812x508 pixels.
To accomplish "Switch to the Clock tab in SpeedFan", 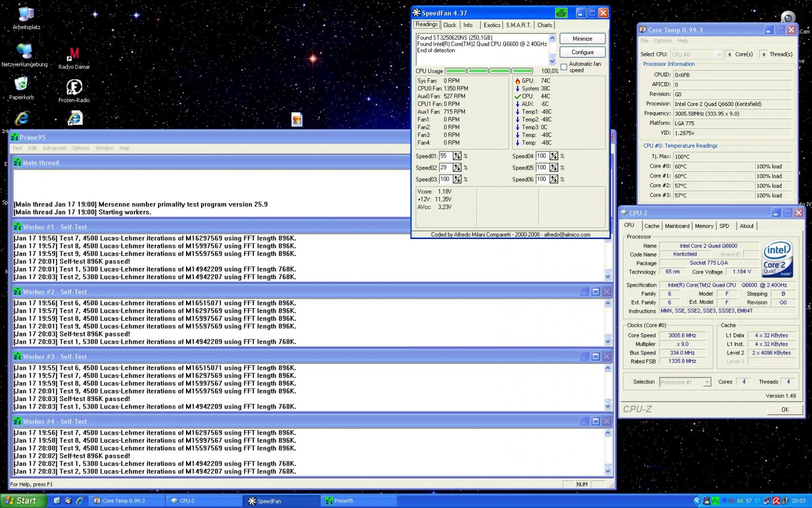I will [x=449, y=25].
